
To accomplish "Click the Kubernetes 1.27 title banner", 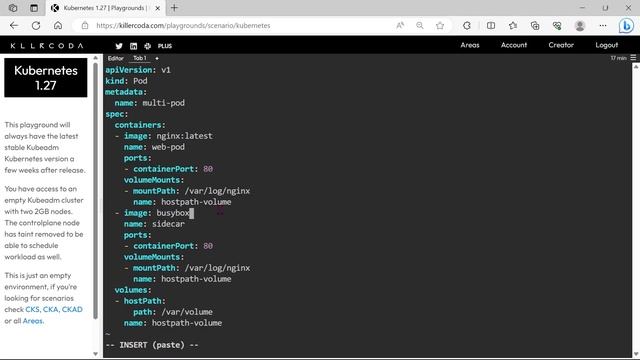I will click(x=46, y=78).
